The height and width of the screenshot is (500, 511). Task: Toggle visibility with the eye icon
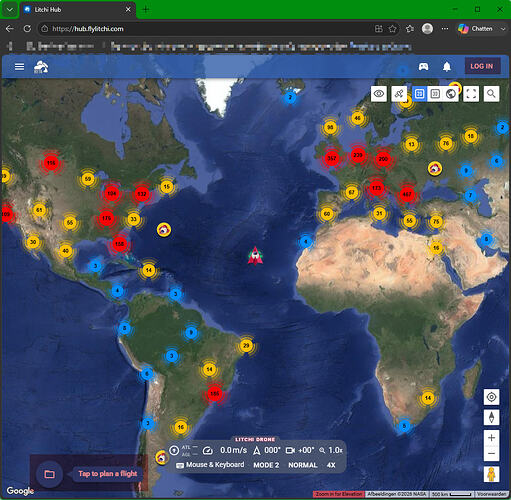(379, 94)
